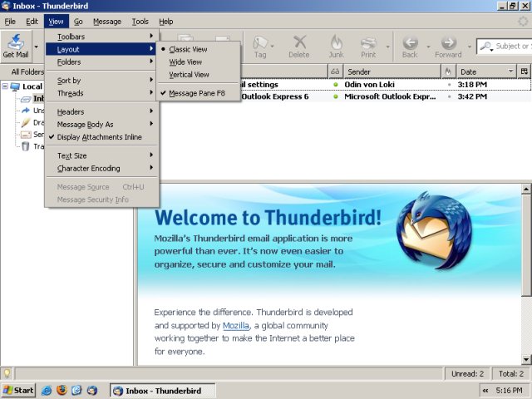Expand the Message Body As submenu

point(101,124)
